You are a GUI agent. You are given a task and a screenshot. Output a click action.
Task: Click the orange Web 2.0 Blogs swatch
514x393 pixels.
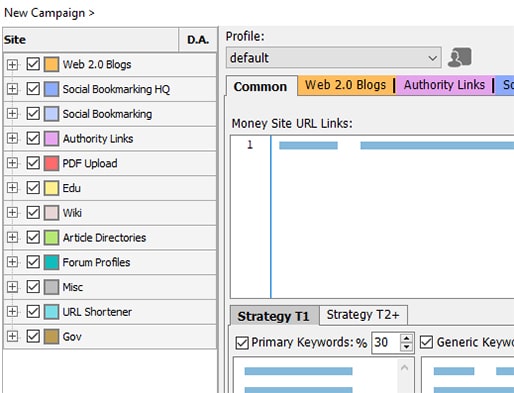pos(51,64)
